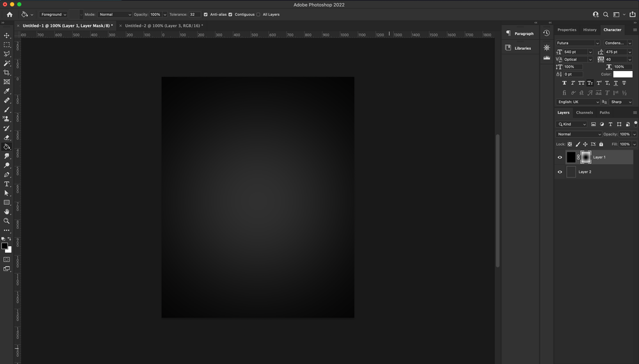
Task: Select the Zoom tool
Action: click(x=6, y=221)
